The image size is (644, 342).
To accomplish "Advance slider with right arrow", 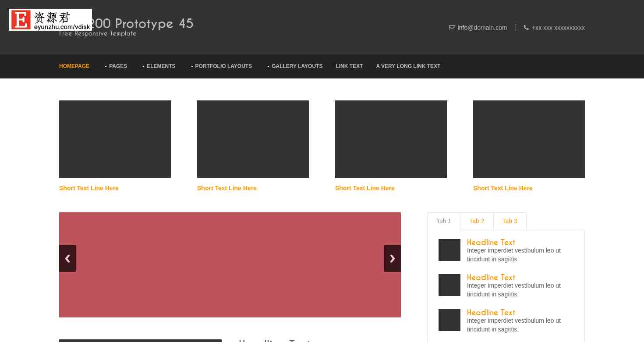I will [x=393, y=258].
